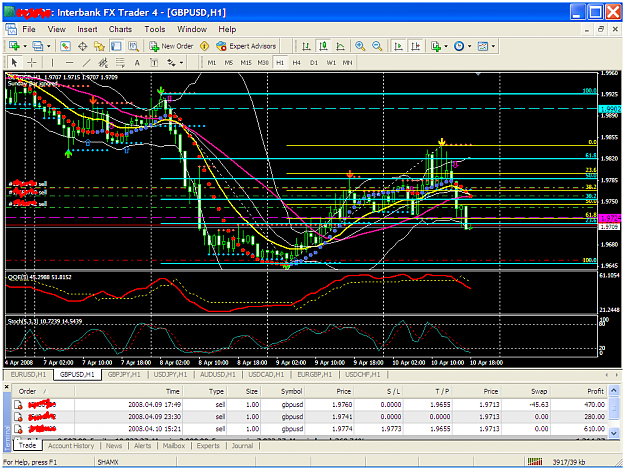Open the Indicators dropdown arrow
The width and height of the screenshot is (625, 470).
[446, 46]
